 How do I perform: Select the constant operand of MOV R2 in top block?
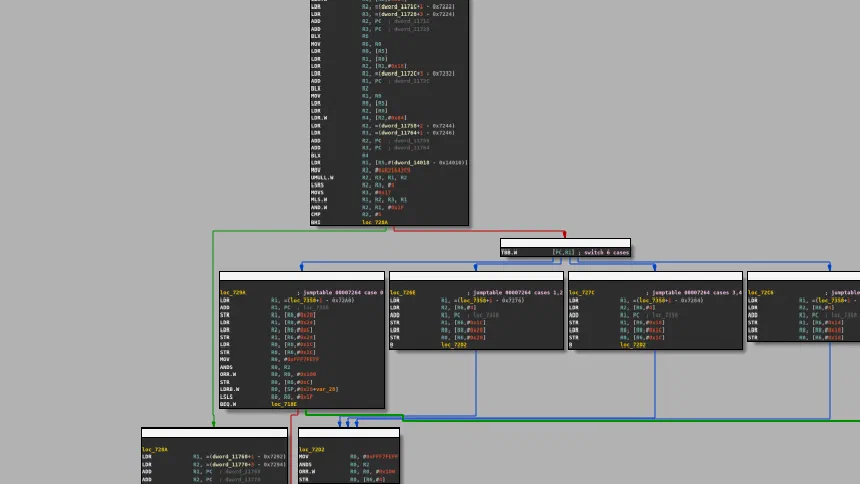pyautogui.click(x=394, y=171)
